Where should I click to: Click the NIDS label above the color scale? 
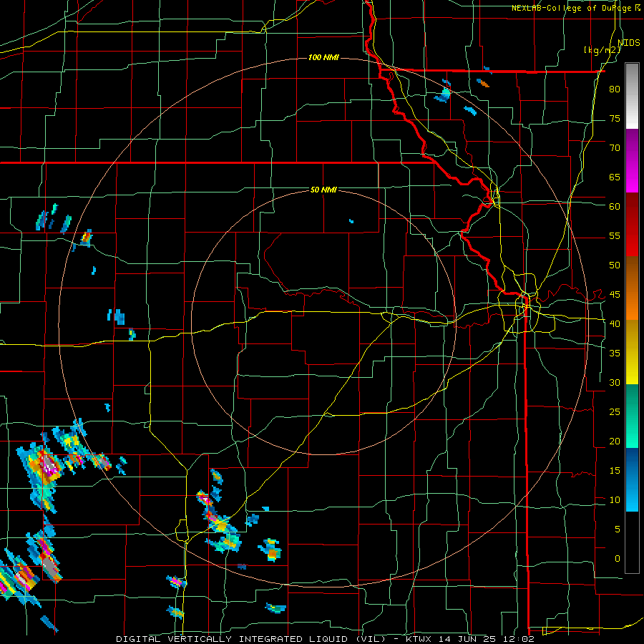628,42
